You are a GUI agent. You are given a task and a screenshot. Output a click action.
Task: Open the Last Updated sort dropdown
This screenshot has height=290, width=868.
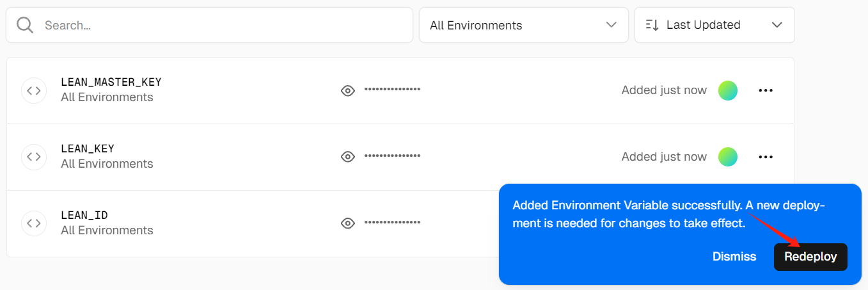point(714,25)
